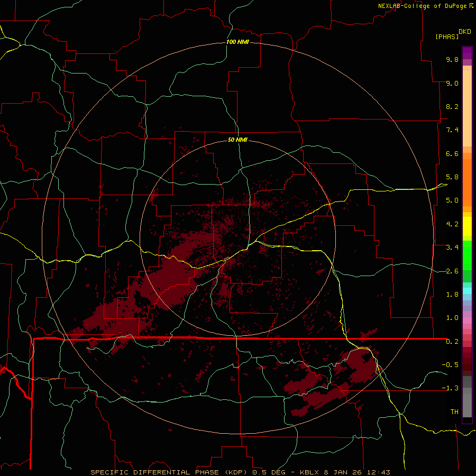
Task: Click the cyan segment of the color bar
Action: coord(467,291)
